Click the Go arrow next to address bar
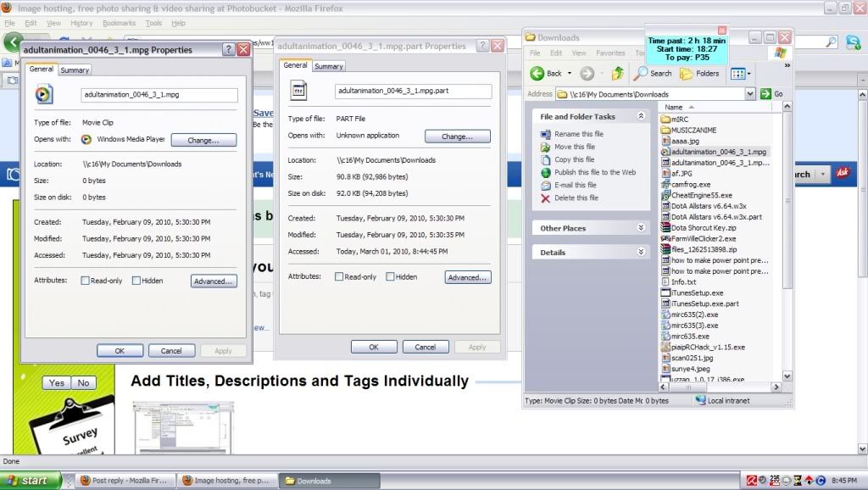This screenshot has width=868, height=490. [765, 94]
